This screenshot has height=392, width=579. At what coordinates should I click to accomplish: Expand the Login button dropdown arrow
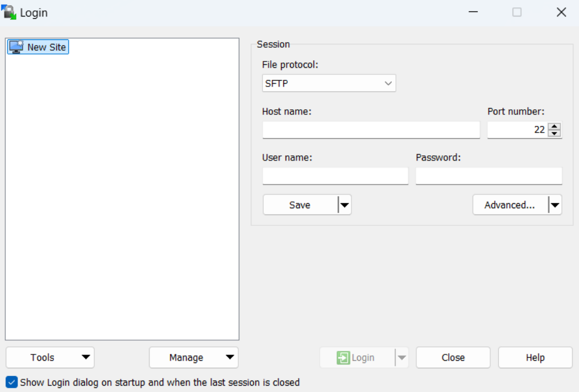(x=402, y=358)
